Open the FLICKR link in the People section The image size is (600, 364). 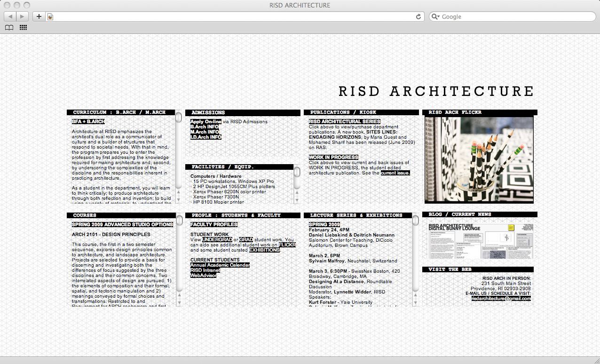[x=287, y=245]
